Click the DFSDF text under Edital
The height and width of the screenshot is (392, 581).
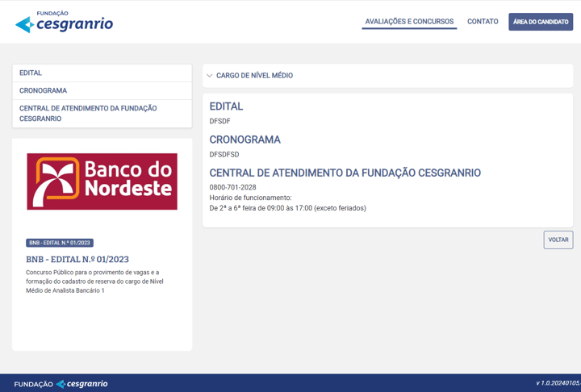219,121
